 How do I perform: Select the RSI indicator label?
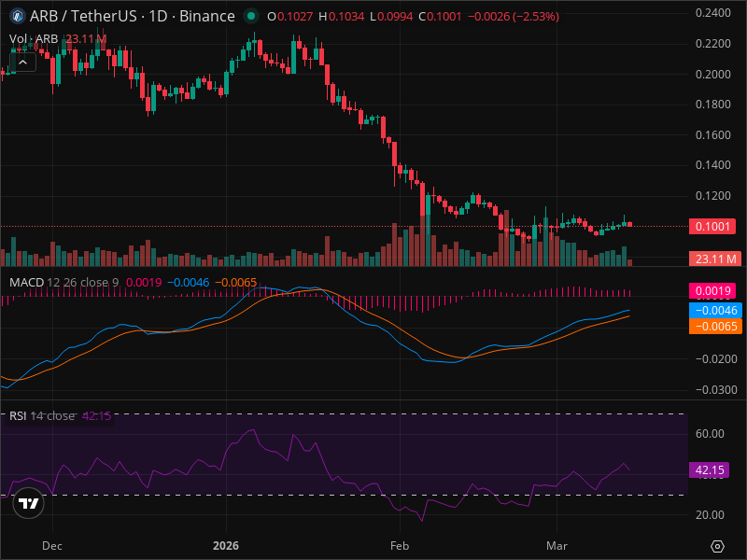coord(18,415)
